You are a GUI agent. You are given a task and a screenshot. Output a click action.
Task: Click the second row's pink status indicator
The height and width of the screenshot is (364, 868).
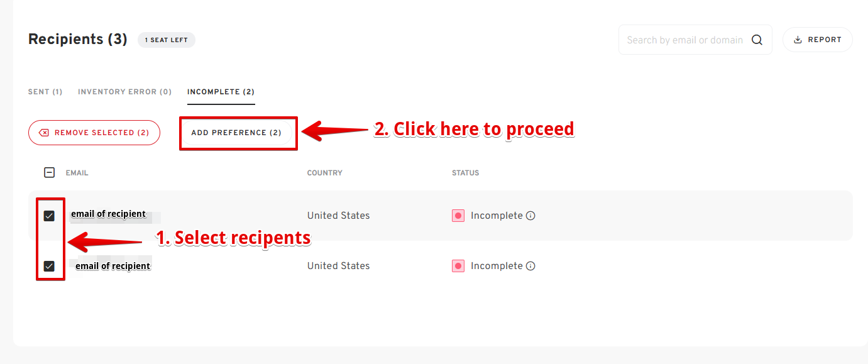coord(458,266)
